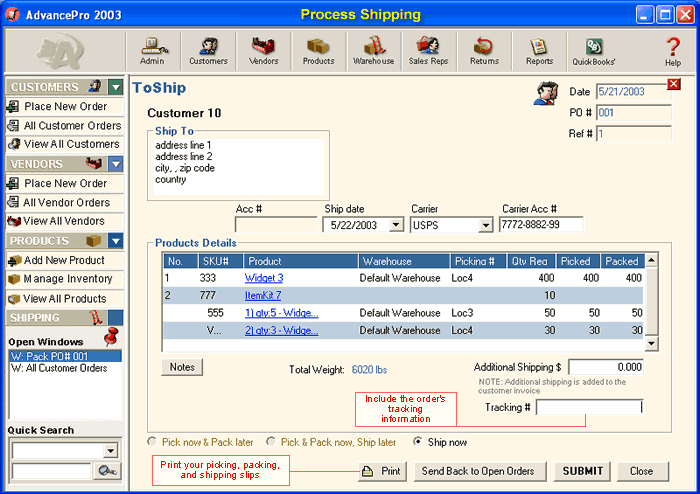Click the PO # field showing 001

coord(633,113)
